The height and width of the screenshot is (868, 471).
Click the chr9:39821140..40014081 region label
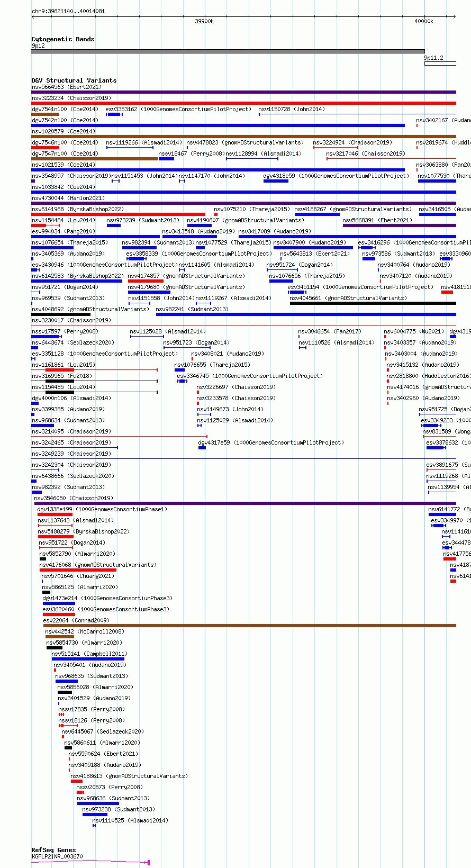pos(68,11)
